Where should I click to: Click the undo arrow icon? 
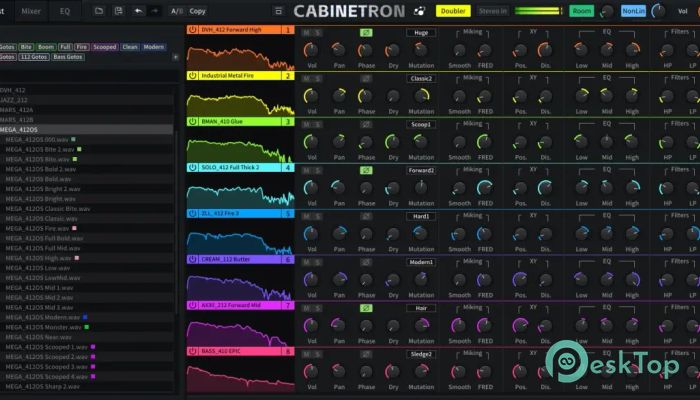pos(138,11)
